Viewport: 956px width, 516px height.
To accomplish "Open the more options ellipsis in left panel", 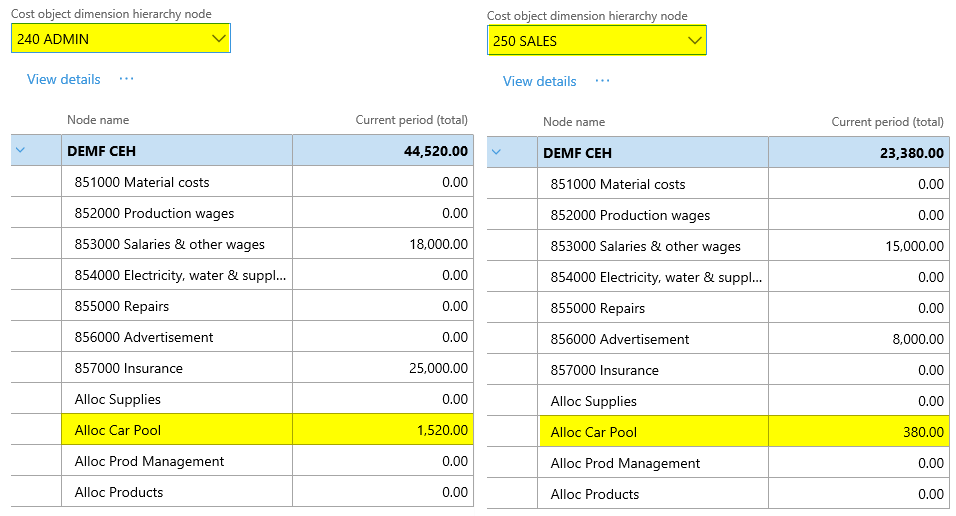I will coord(126,79).
